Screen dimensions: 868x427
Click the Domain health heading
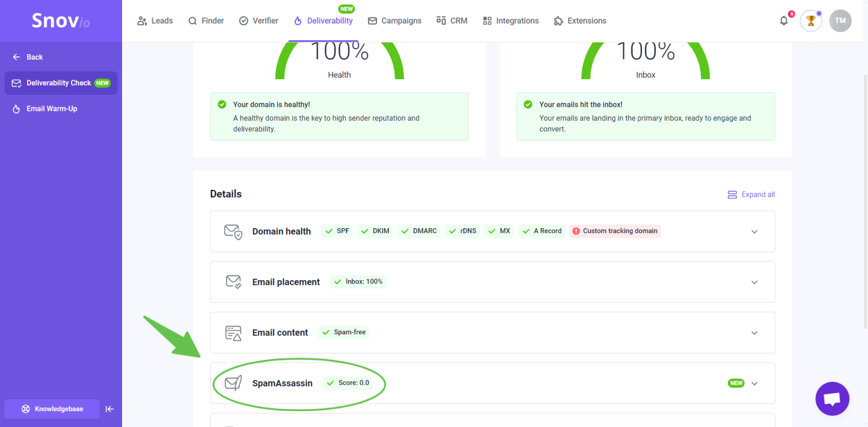click(281, 232)
